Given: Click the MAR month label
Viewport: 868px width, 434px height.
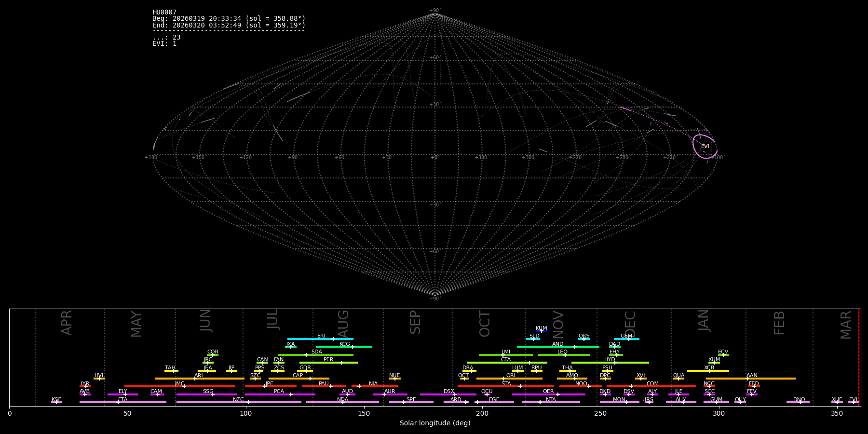Looking at the screenshot, I should coord(846,325).
